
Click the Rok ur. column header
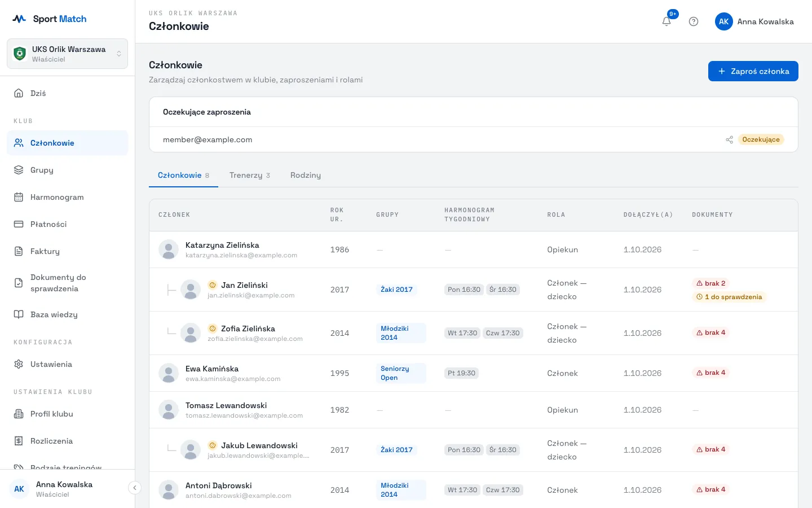click(x=337, y=214)
